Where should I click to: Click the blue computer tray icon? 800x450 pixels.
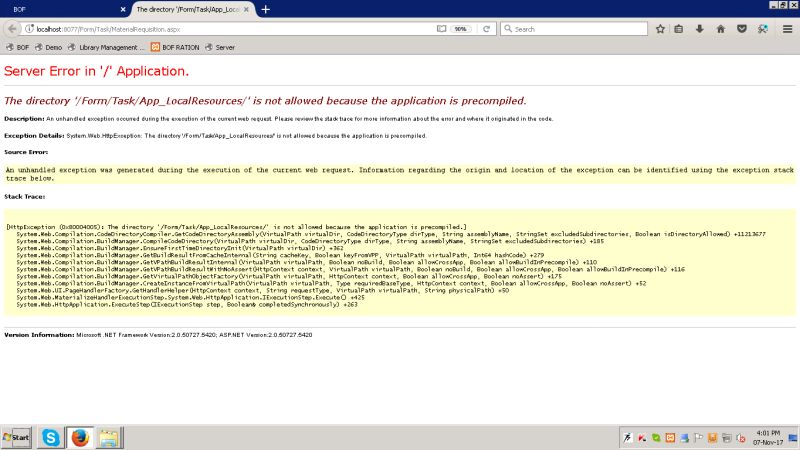point(684,438)
